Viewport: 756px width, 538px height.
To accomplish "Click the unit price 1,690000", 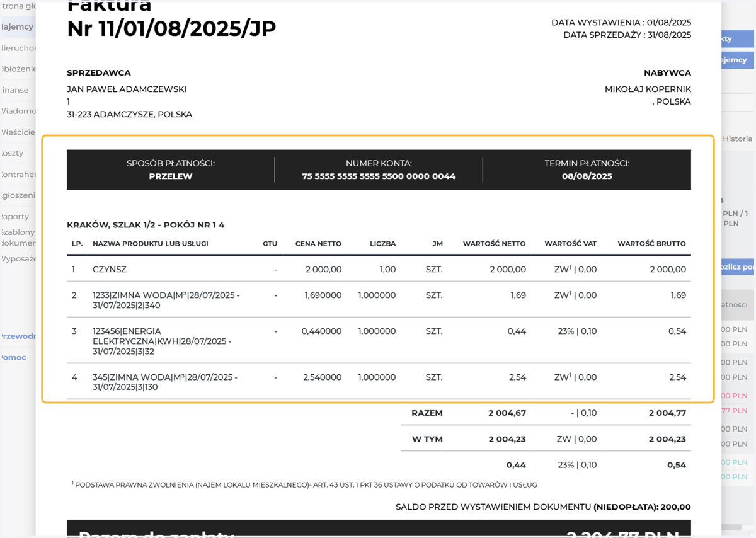I will [x=323, y=295].
